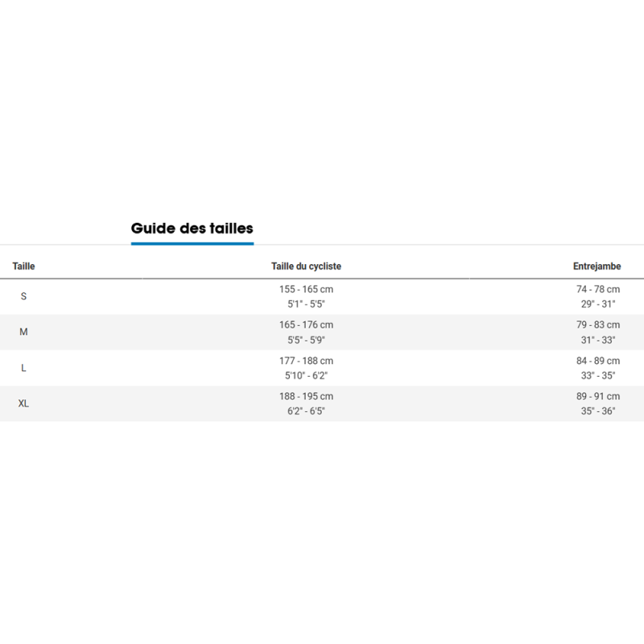This screenshot has width=644, height=644.
Task: Click the 79 - 83 cm inseam value
Action: pos(597,325)
